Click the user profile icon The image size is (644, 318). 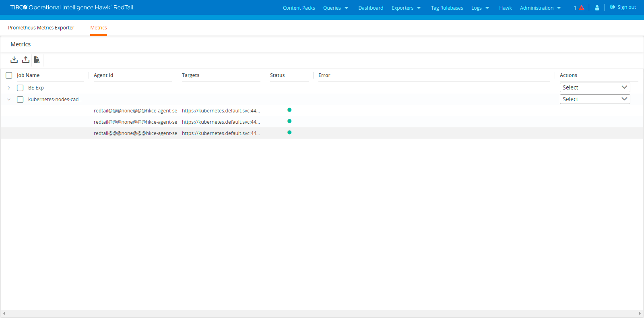(597, 8)
